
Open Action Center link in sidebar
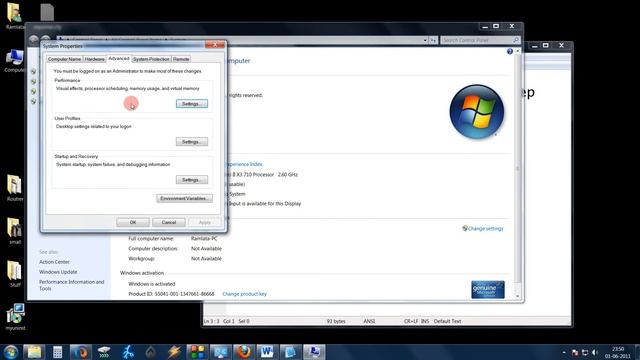54,262
